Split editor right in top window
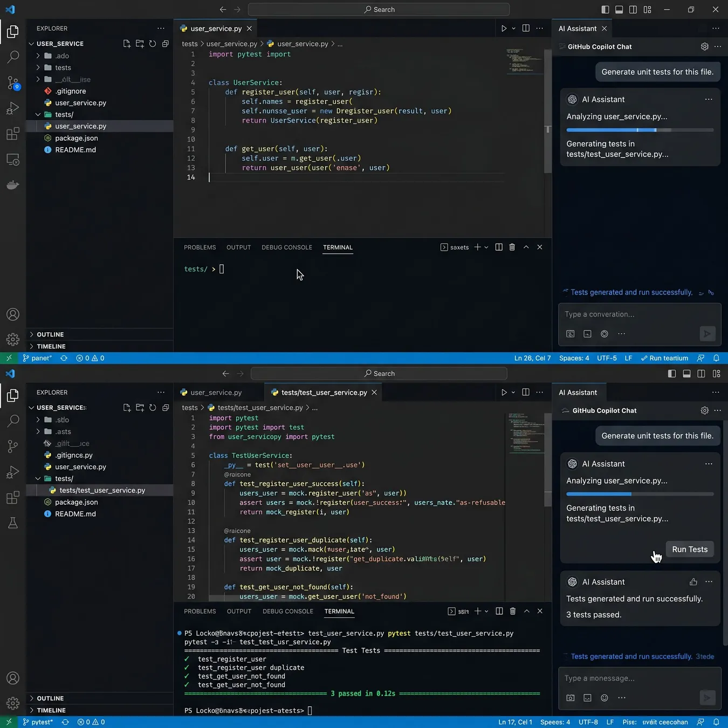The width and height of the screenshot is (728, 728). pyautogui.click(x=526, y=28)
